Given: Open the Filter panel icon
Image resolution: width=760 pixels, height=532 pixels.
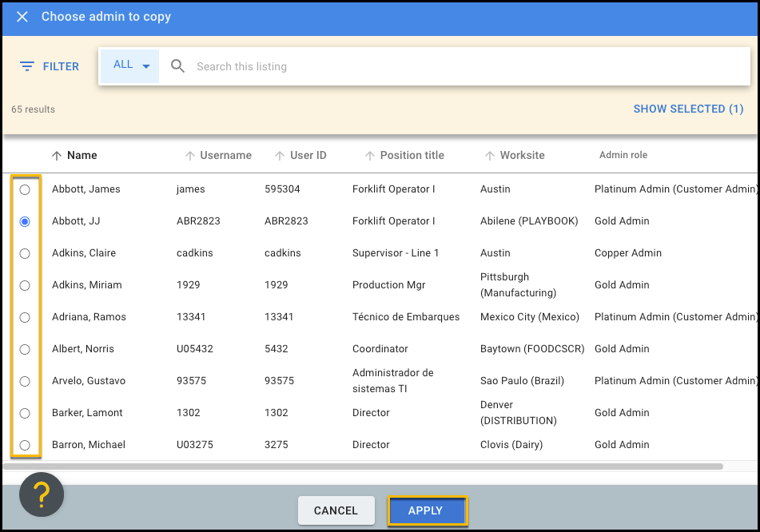Looking at the screenshot, I should click(x=26, y=66).
